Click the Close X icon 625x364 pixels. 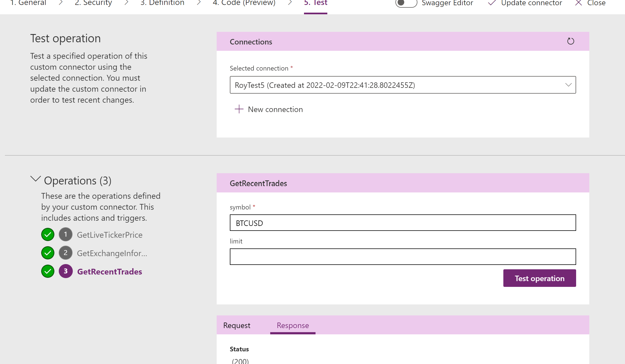click(578, 3)
